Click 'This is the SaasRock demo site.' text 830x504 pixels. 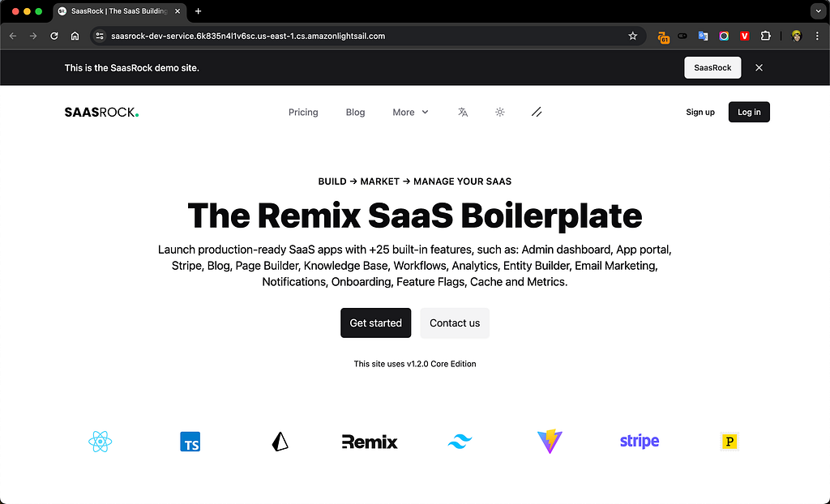pos(132,68)
